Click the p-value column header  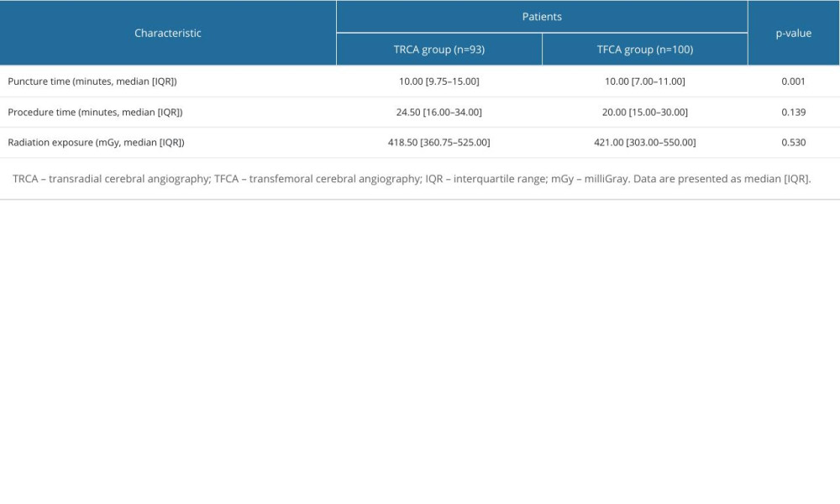(x=793, y=33)
